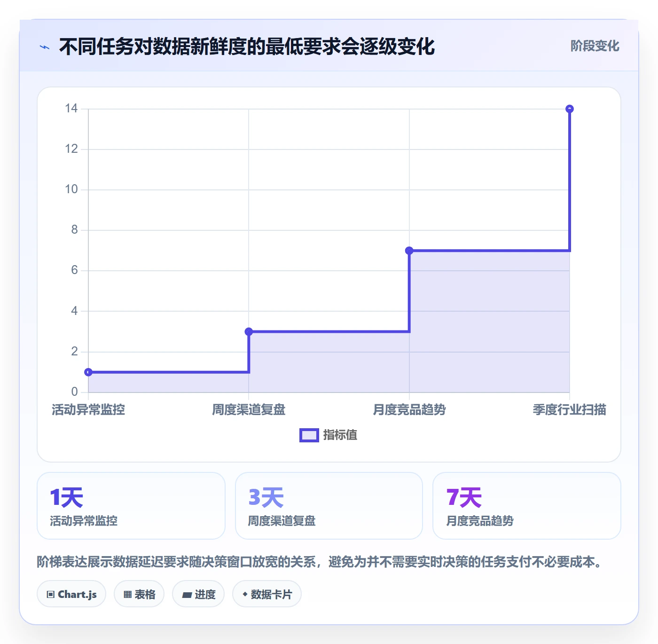The width and height of the screenshot is (658, 644).
Task: Click the 表格 tag chip
Action: click(139, 594)
